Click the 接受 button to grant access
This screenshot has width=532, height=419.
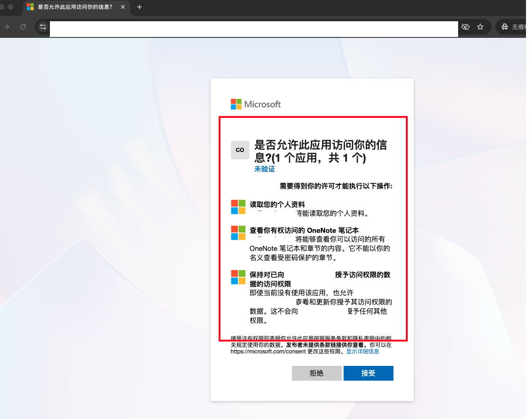368,373
